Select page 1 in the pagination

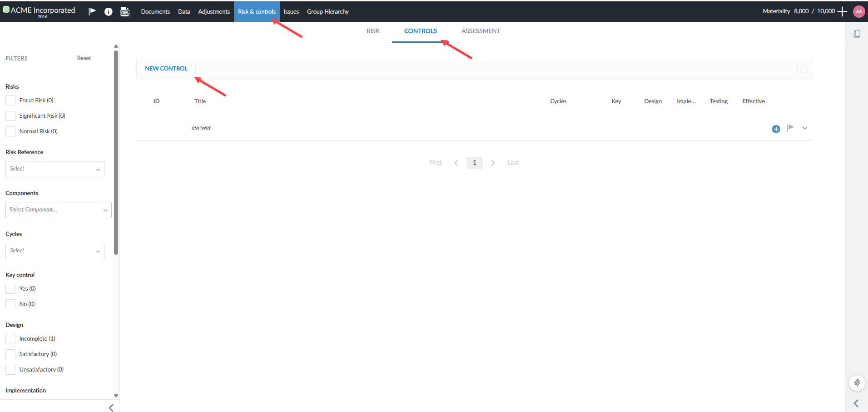pos(474,162)
